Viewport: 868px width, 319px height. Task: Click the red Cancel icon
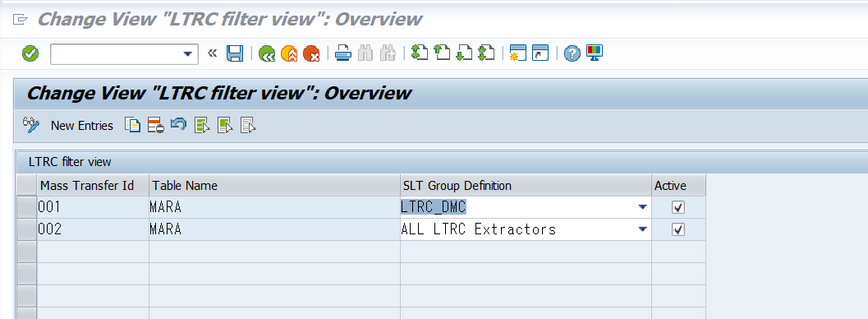point(312,53)
